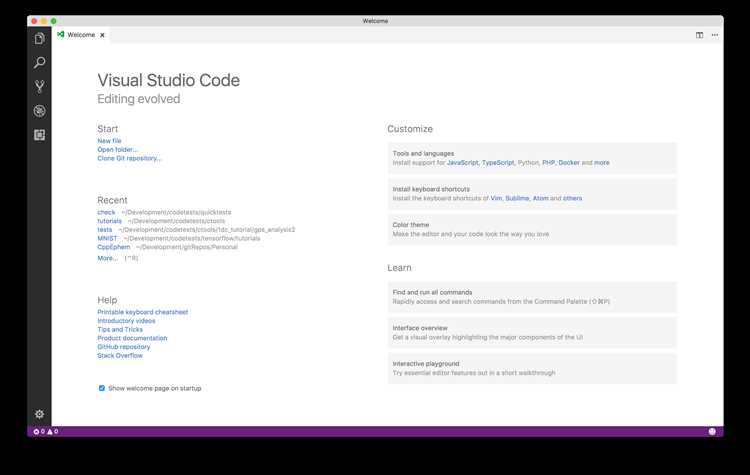
Task: Open recent folder check
Action: tap(106, 212)
